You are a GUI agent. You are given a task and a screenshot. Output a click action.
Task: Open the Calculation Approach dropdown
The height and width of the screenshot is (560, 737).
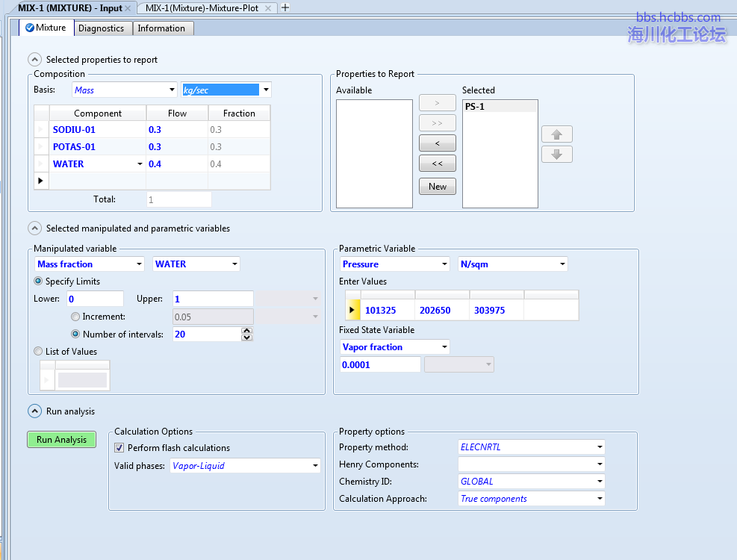coord(600,499)
